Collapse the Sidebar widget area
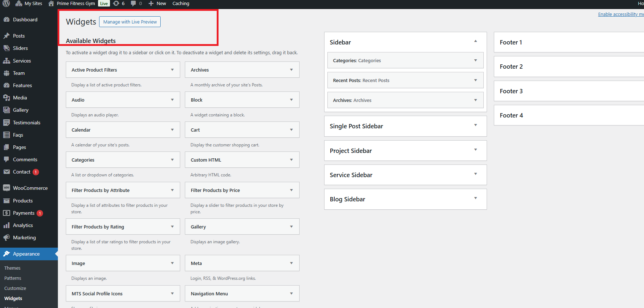Viewport: 644px width, 308px height. 475,42
